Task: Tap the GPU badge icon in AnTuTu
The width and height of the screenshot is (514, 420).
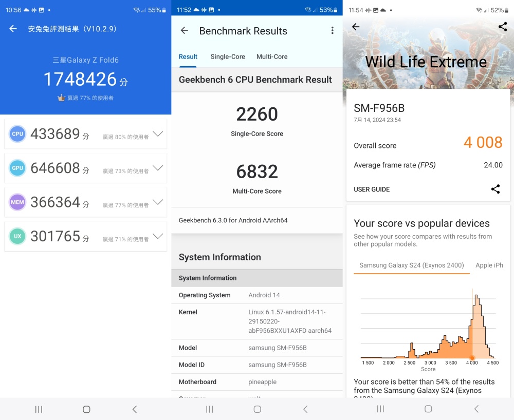Action: [17, 168]
